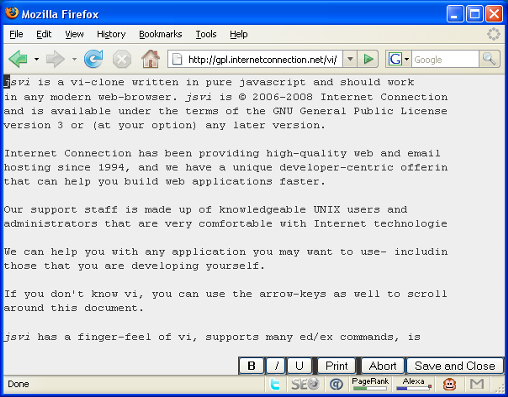The height and width of the screenshot is (397, 508).
Task: Click the line "those that you are developing yourself."
Action: click(x=134, y=266)
